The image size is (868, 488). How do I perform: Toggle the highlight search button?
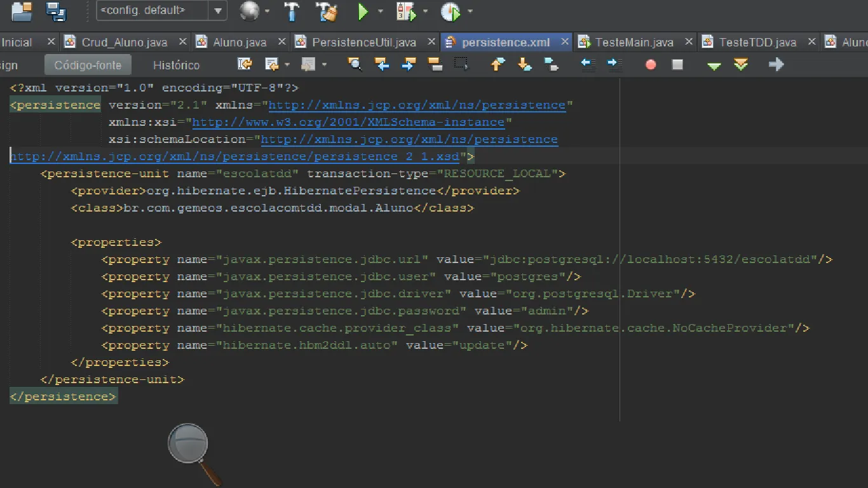[x=435, y=64]
